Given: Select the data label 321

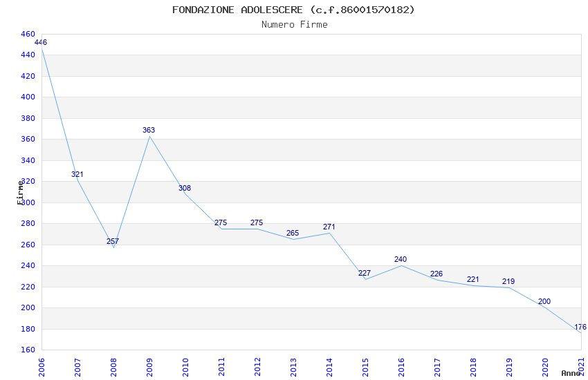Looking at the screenshot, I should 77,174.
